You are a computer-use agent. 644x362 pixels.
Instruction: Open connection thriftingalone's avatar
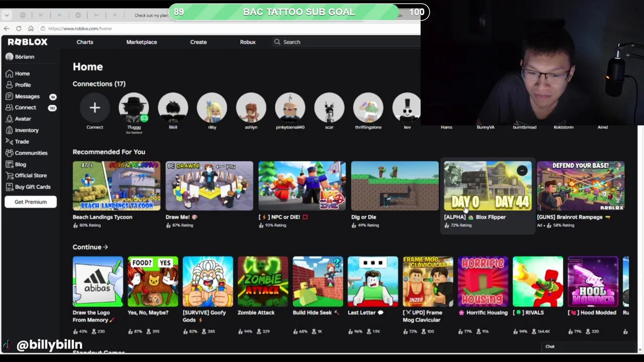pos(368,108)
